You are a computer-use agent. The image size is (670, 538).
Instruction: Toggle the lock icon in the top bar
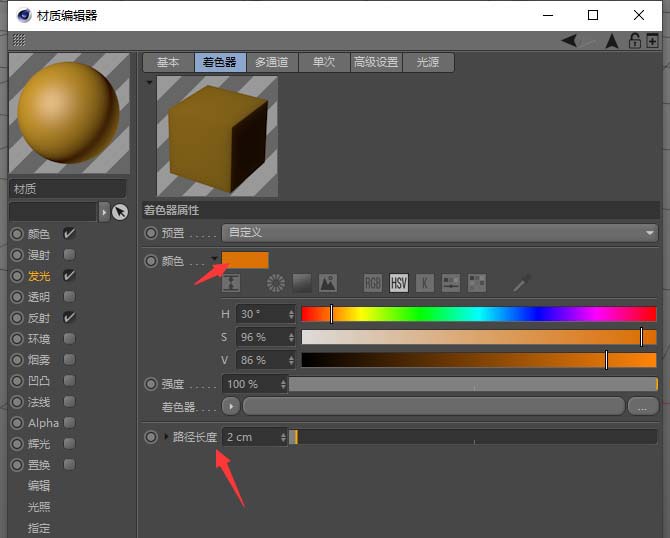[x=634, y=40]
